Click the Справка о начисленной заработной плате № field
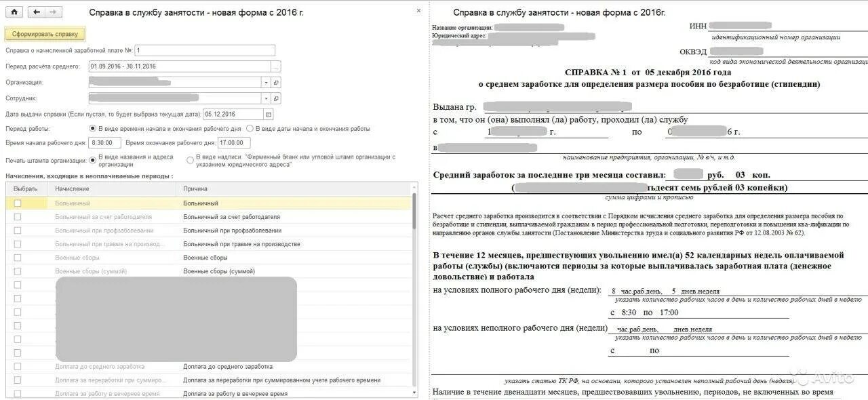The height and width of the screenshot is (400, 868). [203, 49]
